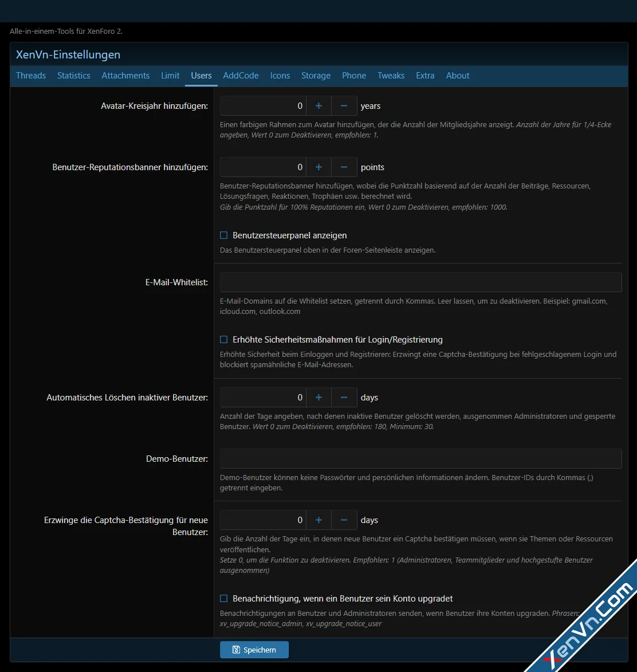Select the Extra tab
637x672 pixels.
tap(425, 76)
